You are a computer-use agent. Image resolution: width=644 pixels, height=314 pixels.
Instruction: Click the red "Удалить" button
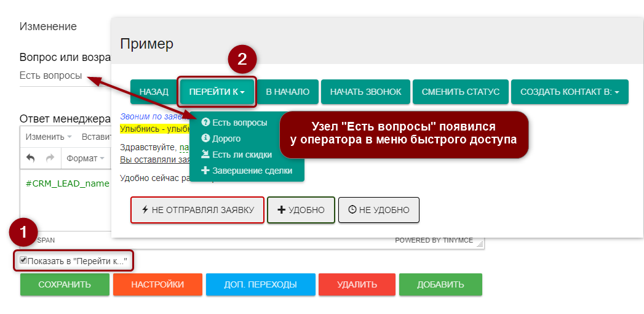[x=357, y=284]
